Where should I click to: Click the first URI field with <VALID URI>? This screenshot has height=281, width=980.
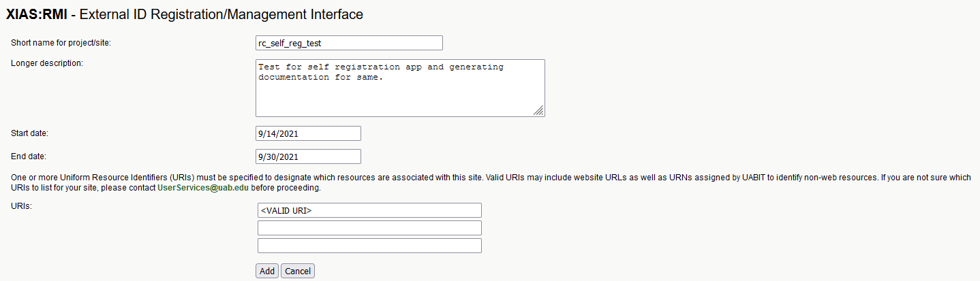pyautogui.click(x=369, y=210)
